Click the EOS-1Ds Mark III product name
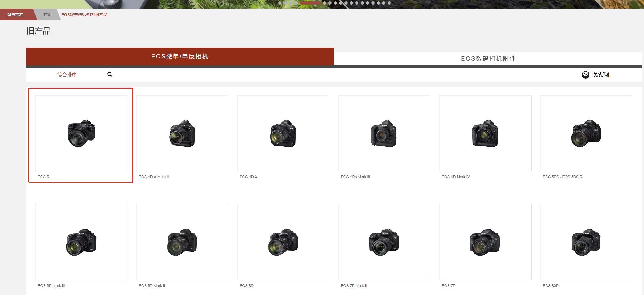This screenshot has width=644, height=295. pyautogui.click(x=356, y=177)
